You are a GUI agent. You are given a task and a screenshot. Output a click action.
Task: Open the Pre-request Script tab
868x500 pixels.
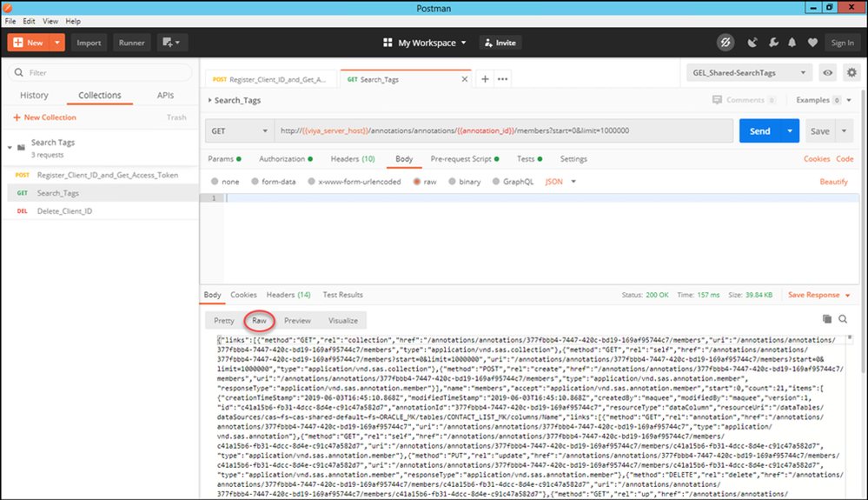pos(465,159)
